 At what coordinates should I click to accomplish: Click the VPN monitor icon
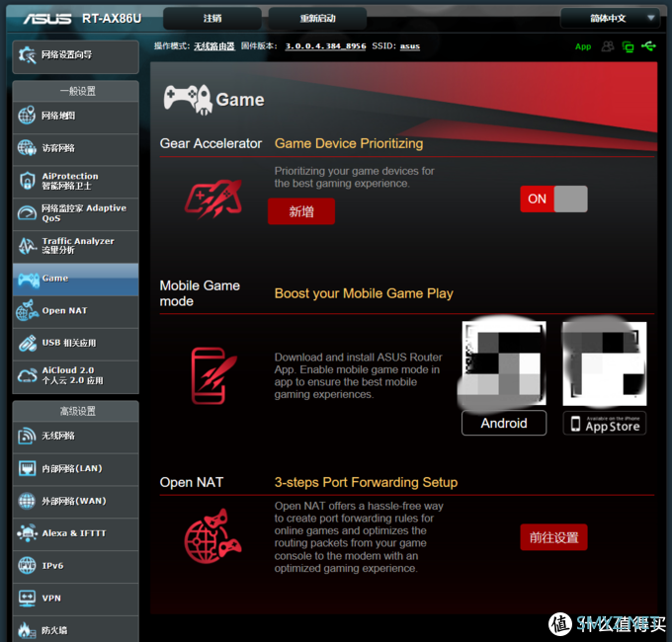click(27, 598)
